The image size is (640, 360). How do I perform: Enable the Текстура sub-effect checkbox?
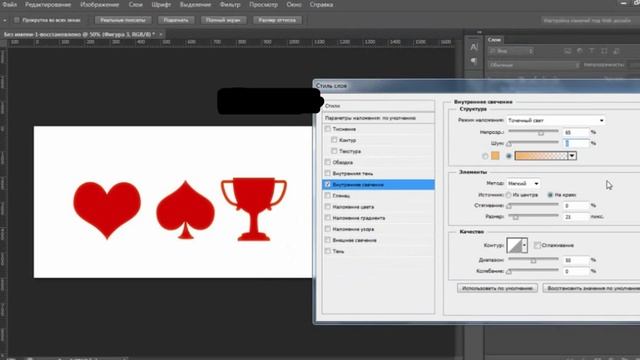tap(334, 151)
